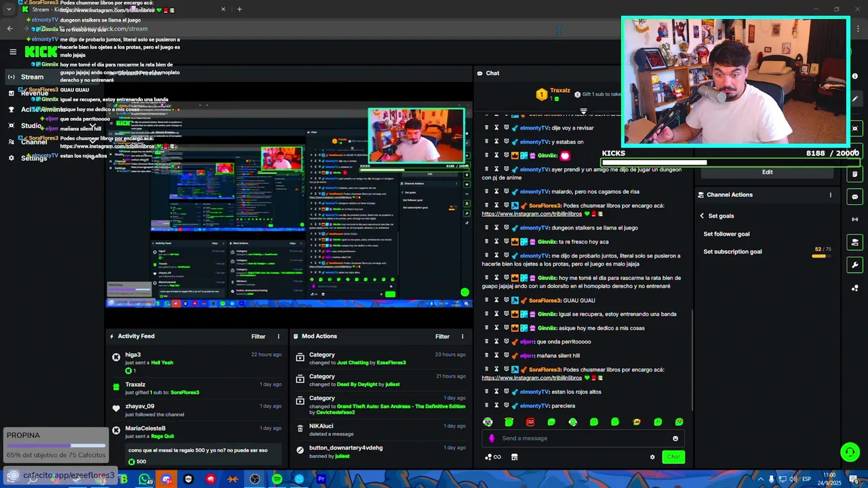Open Mod Actions three-dot options
Screen dimensions: 868x488
coord(462,336)
